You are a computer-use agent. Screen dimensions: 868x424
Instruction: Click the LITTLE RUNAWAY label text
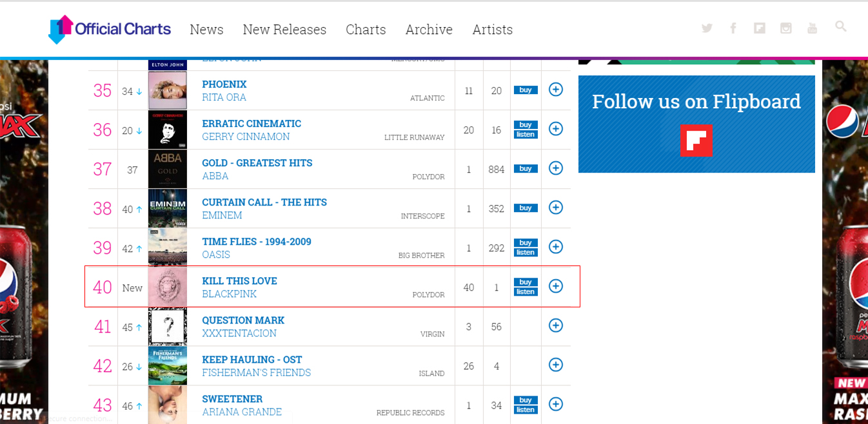point(415,137)
